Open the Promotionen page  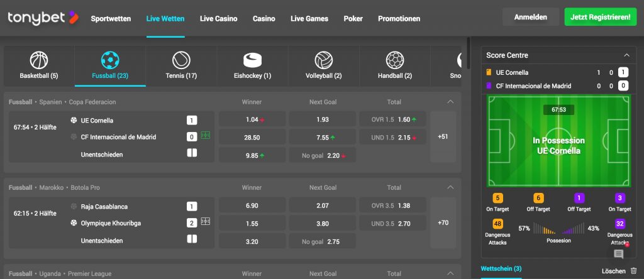[399, 18]
